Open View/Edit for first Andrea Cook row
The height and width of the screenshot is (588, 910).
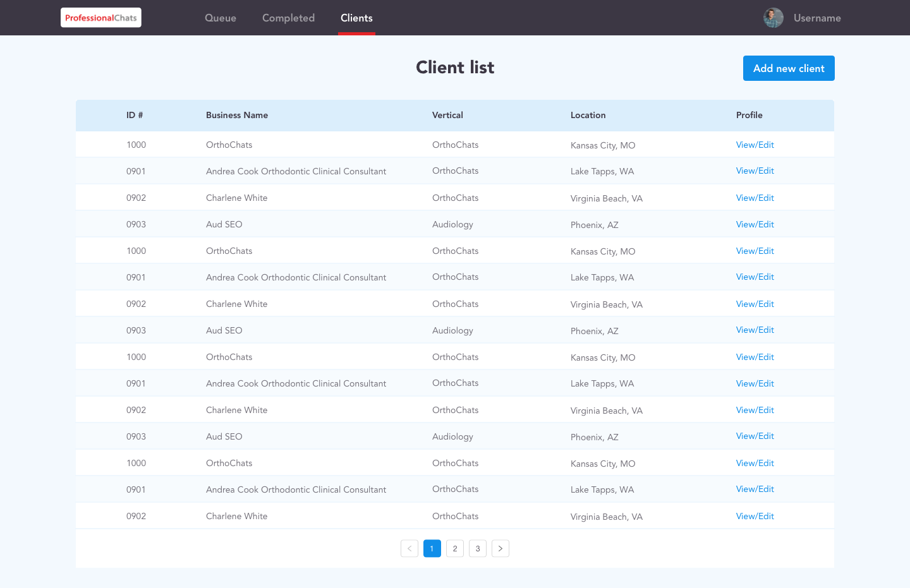pyautogui.click(x=755, y=171)
